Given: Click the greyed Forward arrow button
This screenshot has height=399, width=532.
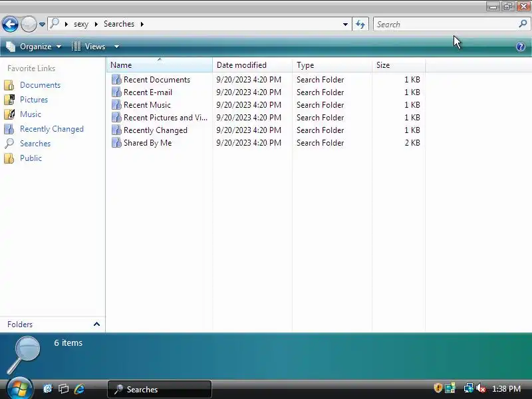Looking at the screenshot, I should [29, 25].
